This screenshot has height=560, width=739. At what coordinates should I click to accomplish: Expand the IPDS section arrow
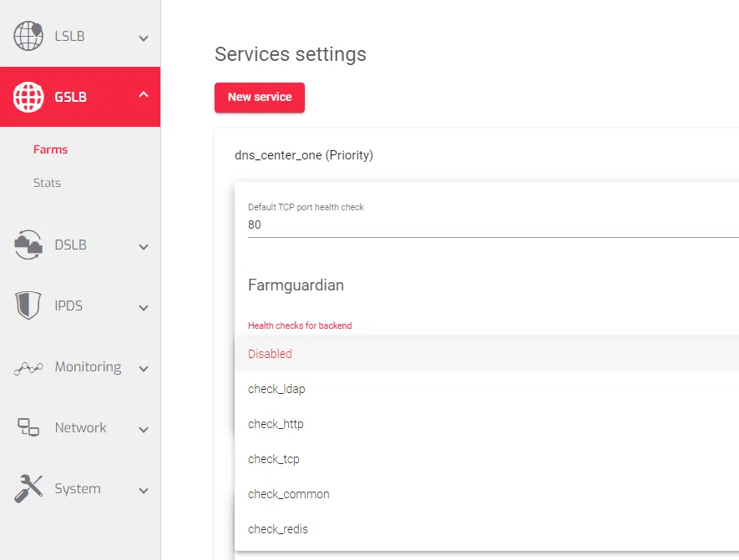coord(144,308)
